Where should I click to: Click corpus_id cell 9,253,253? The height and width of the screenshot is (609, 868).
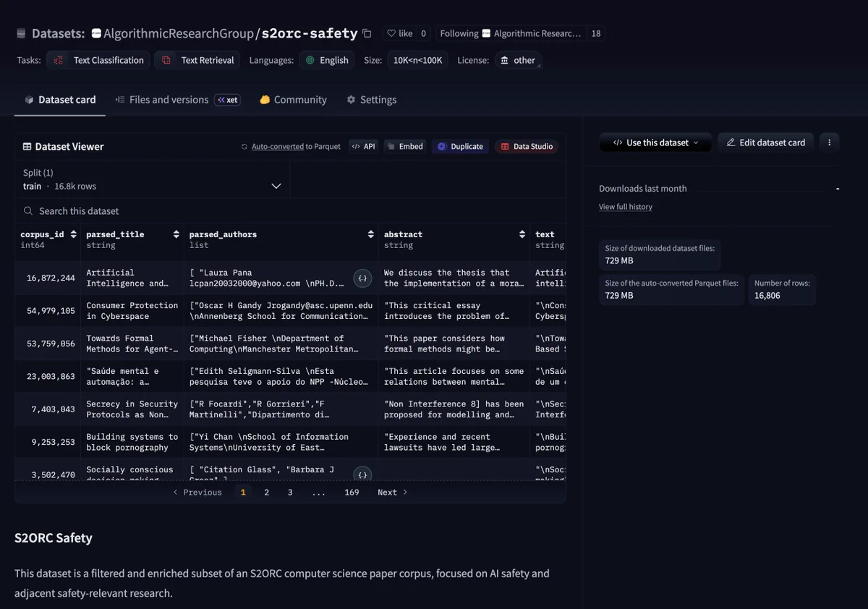click(x=48, y=442)
